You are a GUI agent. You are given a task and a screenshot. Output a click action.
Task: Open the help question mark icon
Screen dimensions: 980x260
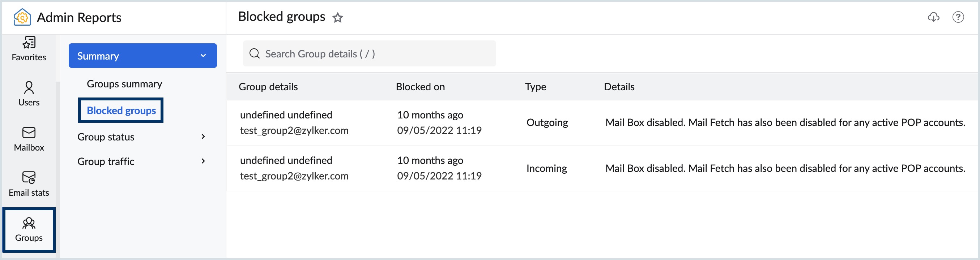[958, 17]
